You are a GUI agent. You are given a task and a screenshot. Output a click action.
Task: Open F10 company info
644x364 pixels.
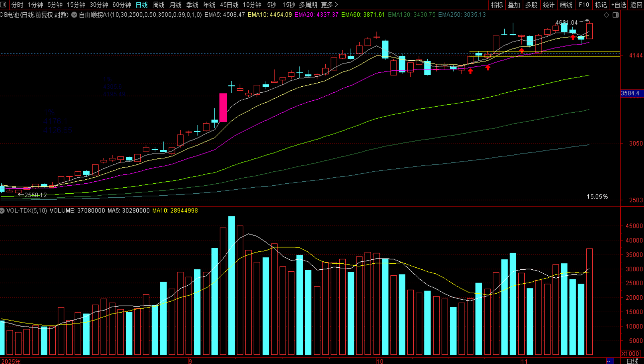tap(584, 5)
